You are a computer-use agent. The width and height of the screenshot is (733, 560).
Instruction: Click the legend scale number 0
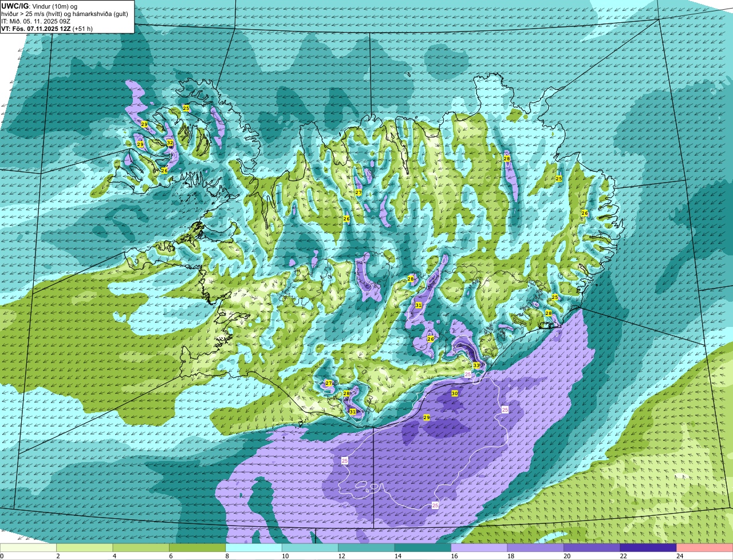click(2, 556)
